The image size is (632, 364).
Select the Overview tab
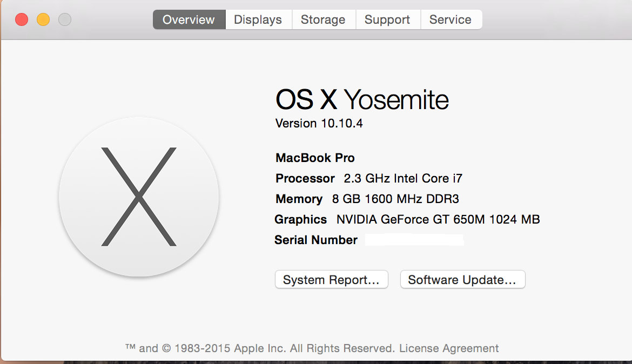(x=189, y=20)
